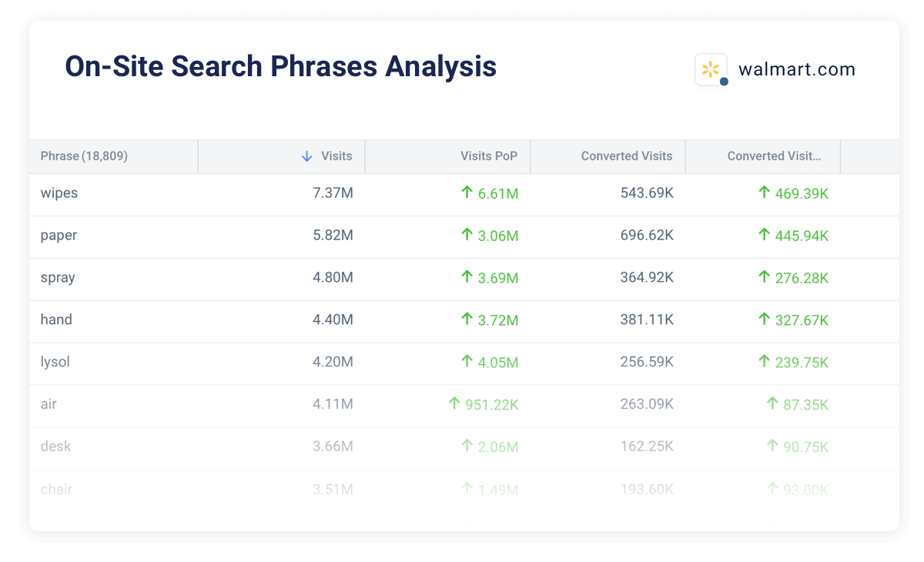Viewport: 924px width, 562px height.
Task: Toggle sorting on the Converted Visits column
Action: (x=625, y=156)
